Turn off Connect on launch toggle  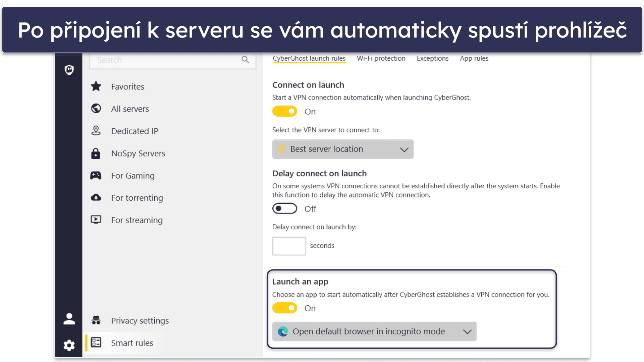[x=285, y=111]
